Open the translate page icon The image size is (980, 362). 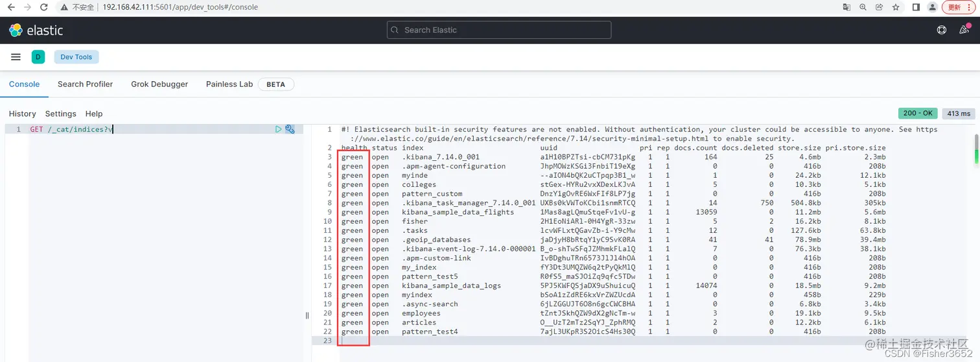point(846,7)
